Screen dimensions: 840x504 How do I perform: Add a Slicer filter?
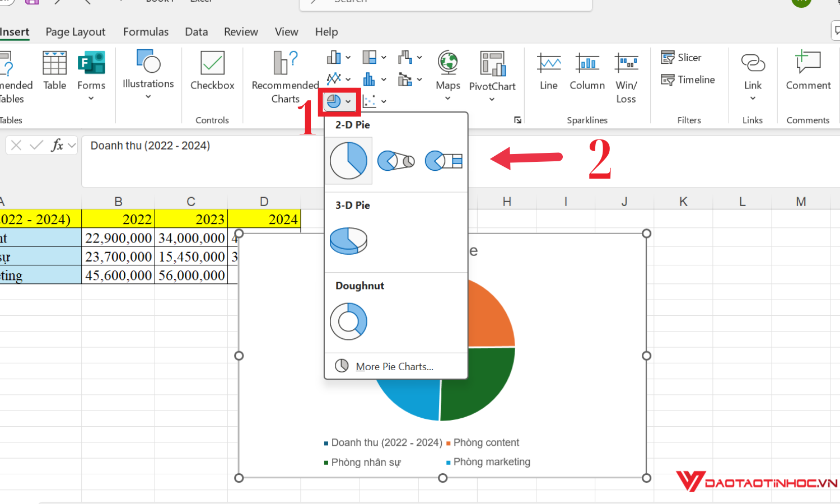click(x=681, y=58)
